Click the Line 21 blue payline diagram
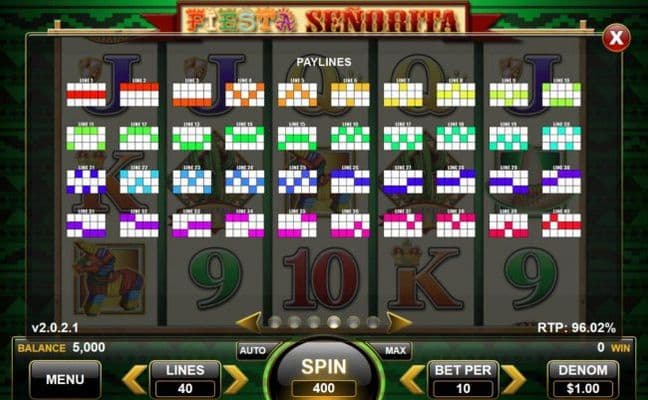This screenshot has height=400, width=648. pos(86,182)
